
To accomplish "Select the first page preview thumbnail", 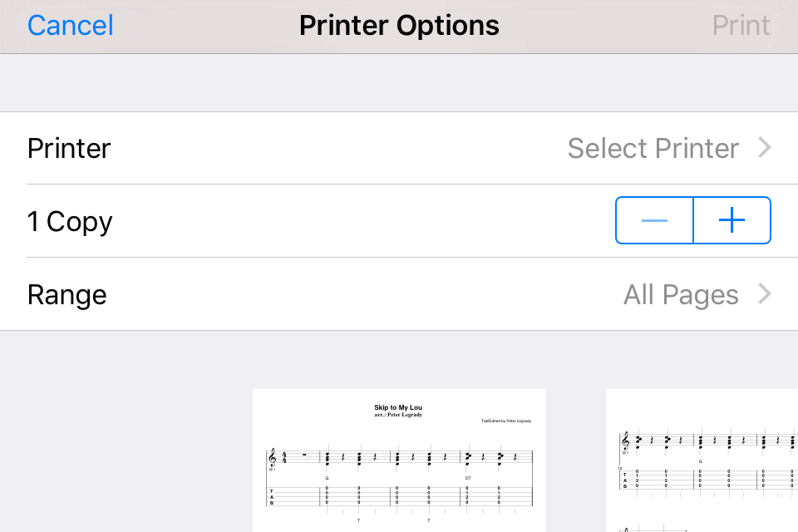I will tap(399, 460).
